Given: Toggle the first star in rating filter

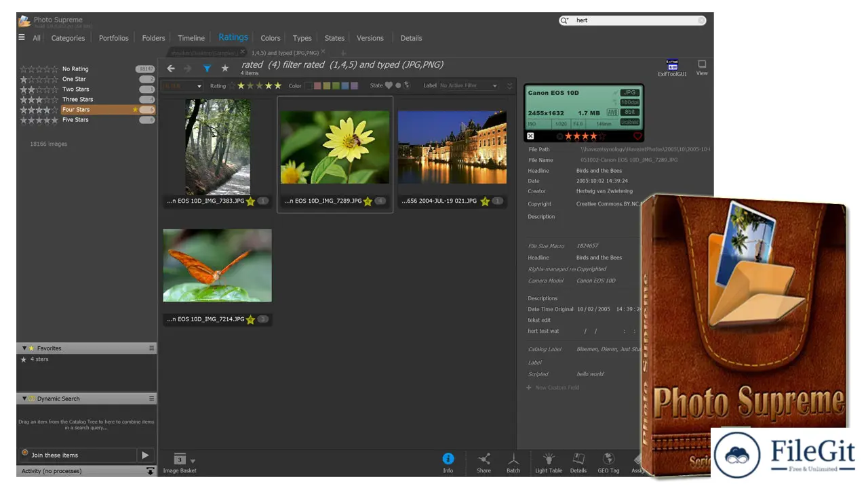Looking at the screenshot, I should tap(241, 85).
